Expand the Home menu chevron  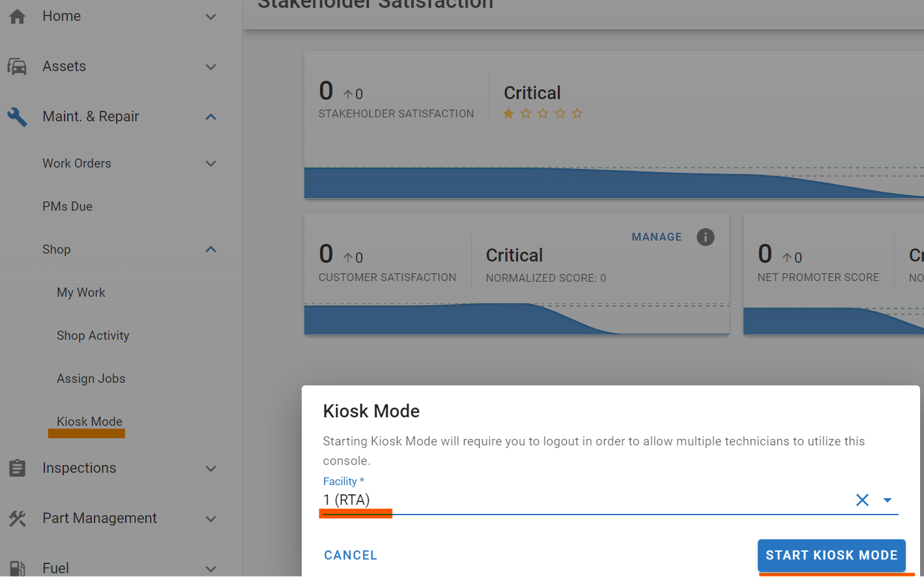(210, 16)
